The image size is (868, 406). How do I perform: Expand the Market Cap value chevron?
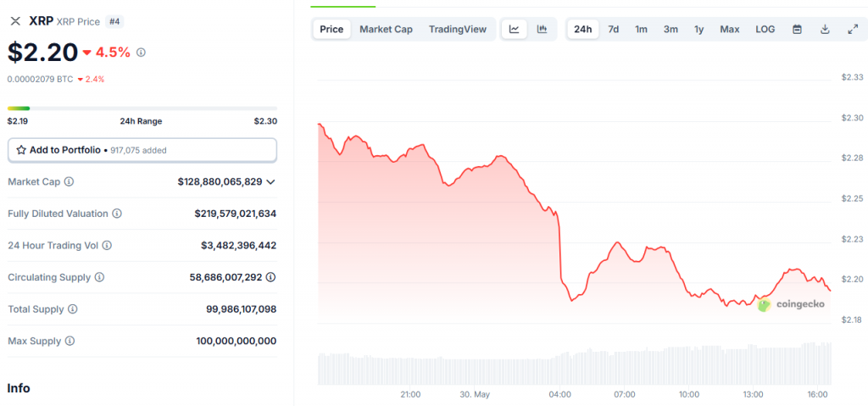[x=270, y=181]
